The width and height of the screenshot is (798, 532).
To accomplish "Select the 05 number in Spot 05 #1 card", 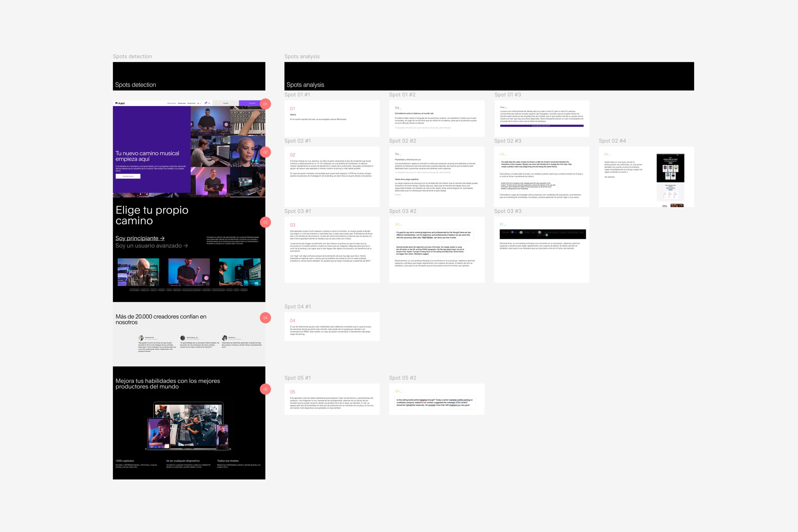I will tap(292, 392).
